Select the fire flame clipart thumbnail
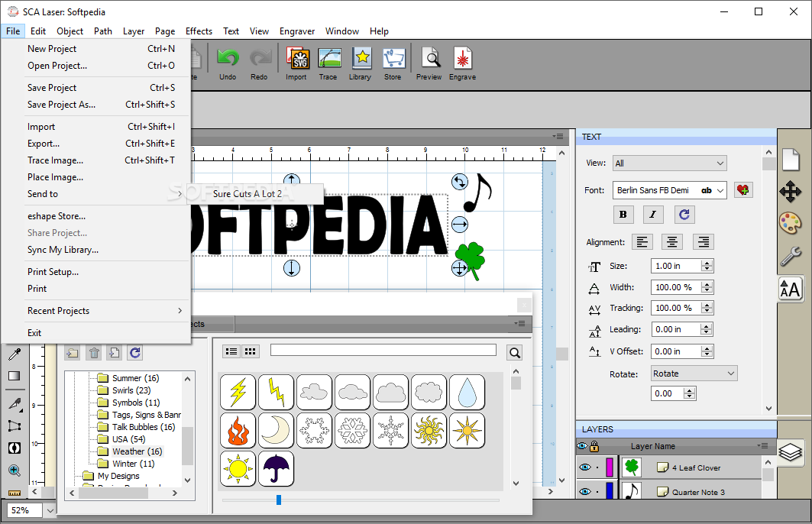The width and height of the screenshot is (812, 524). 238,430
